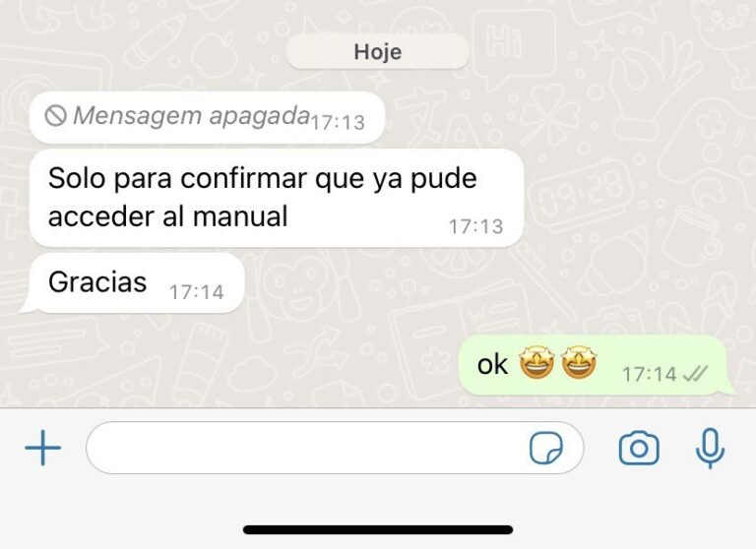Tap the 17:13 timestamp in confirmar message
756x549 pixels.
[x=475, y=226]
